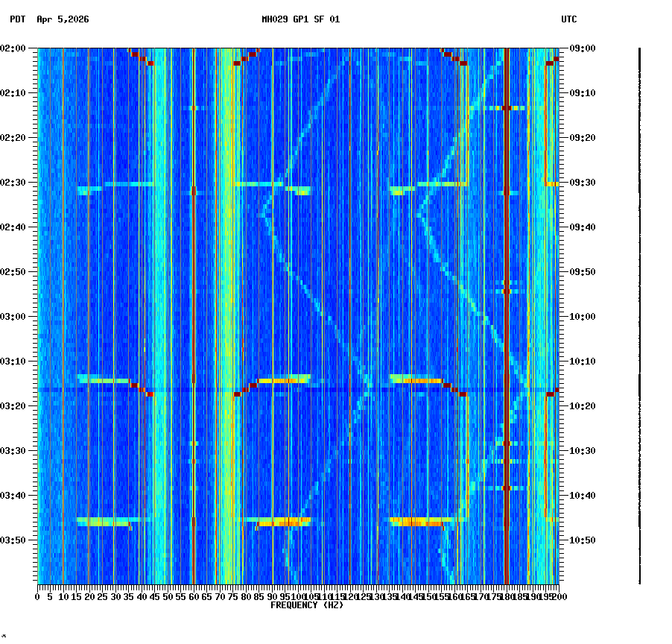Click the bright yellow band near 75 Hz

click(x=231, y=313)
